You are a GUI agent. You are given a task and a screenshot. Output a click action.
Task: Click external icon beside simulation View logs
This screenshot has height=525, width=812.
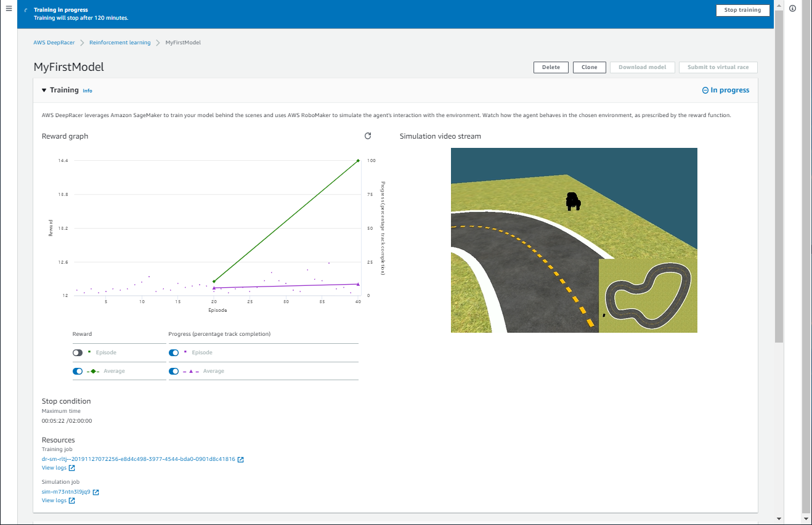(72, 501)
